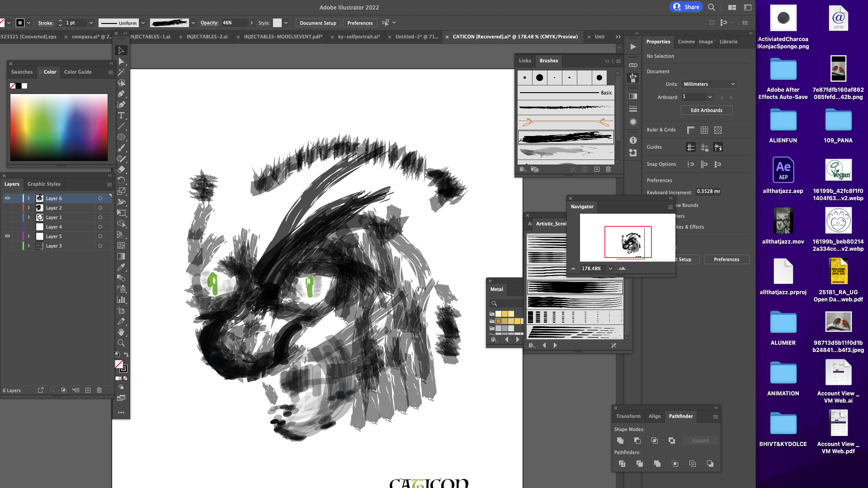The image size is (868, 488).
Task: Open the Units Millimeters dropdown
Action: 709,84
